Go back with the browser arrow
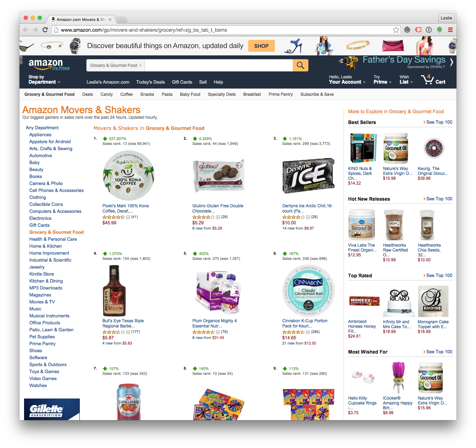 [25, 30]
